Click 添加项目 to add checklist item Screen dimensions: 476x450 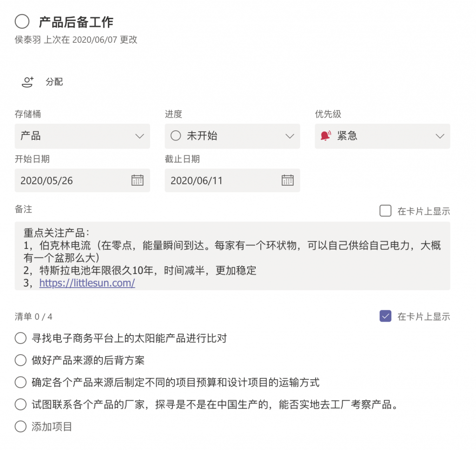pyautogui.click(x=52, y=427)
